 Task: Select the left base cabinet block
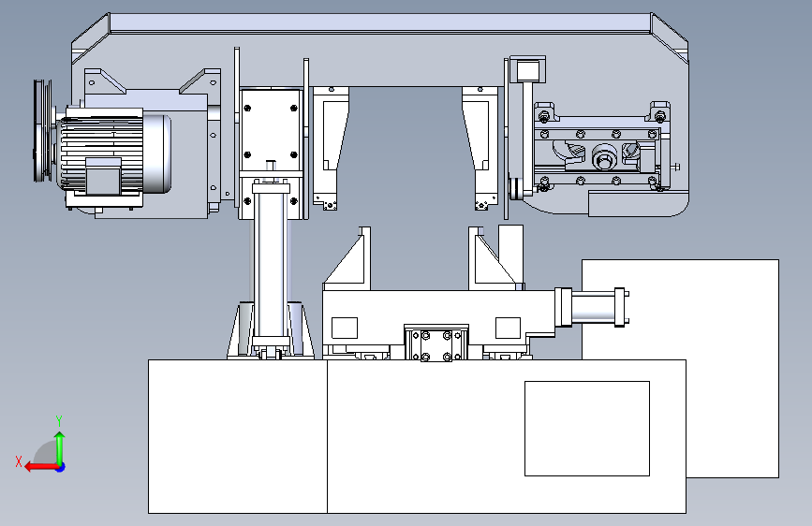[238, 436]
